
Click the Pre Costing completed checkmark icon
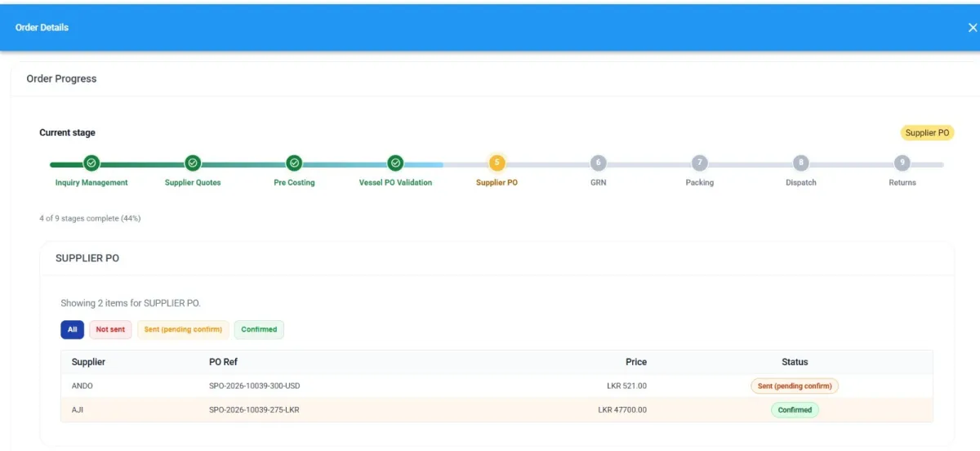point(294,163)
